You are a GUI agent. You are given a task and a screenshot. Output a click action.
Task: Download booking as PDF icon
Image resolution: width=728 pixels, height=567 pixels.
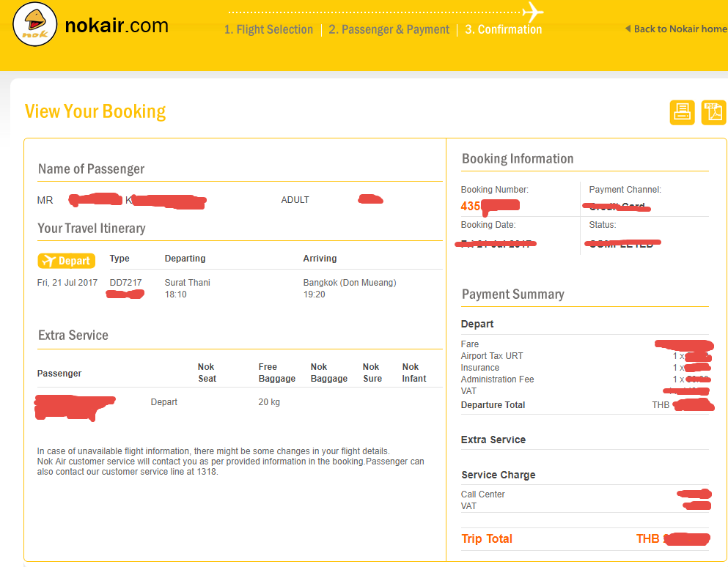[x=713, y=112]
